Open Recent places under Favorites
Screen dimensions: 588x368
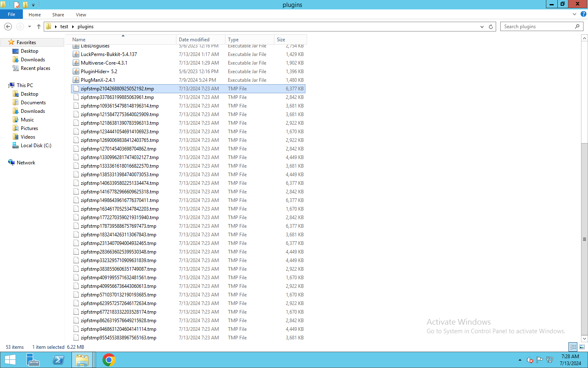[x=36, y=68]
